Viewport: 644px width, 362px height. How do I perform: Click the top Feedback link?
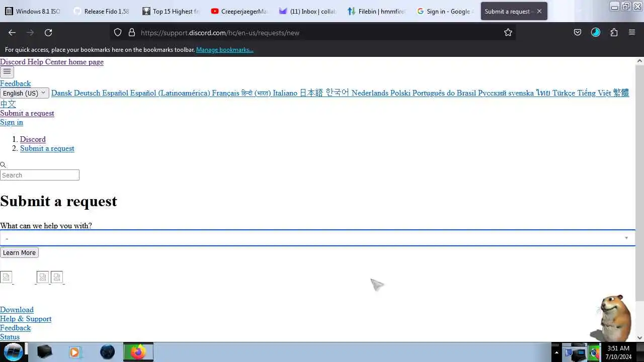(15, 83)
